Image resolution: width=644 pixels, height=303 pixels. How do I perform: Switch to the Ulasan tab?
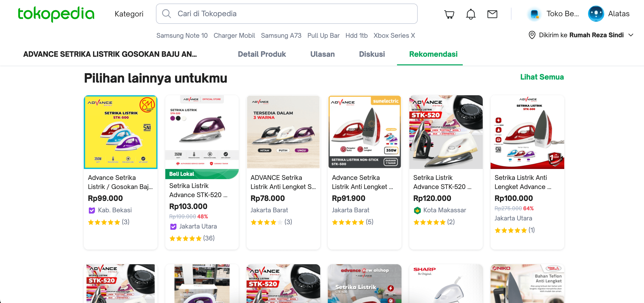pyautogui.click(x=322, y=54)
